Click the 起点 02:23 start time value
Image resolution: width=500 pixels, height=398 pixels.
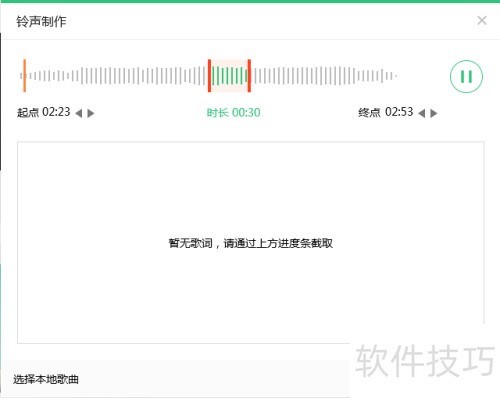56,112
